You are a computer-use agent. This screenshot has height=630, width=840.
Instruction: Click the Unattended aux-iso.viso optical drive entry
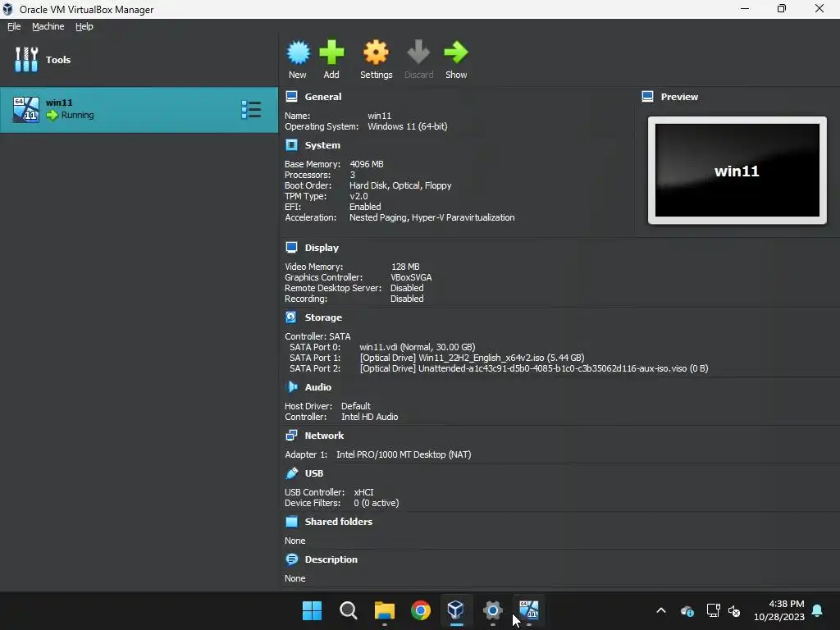pyautogui.click(x=534, y=368)
